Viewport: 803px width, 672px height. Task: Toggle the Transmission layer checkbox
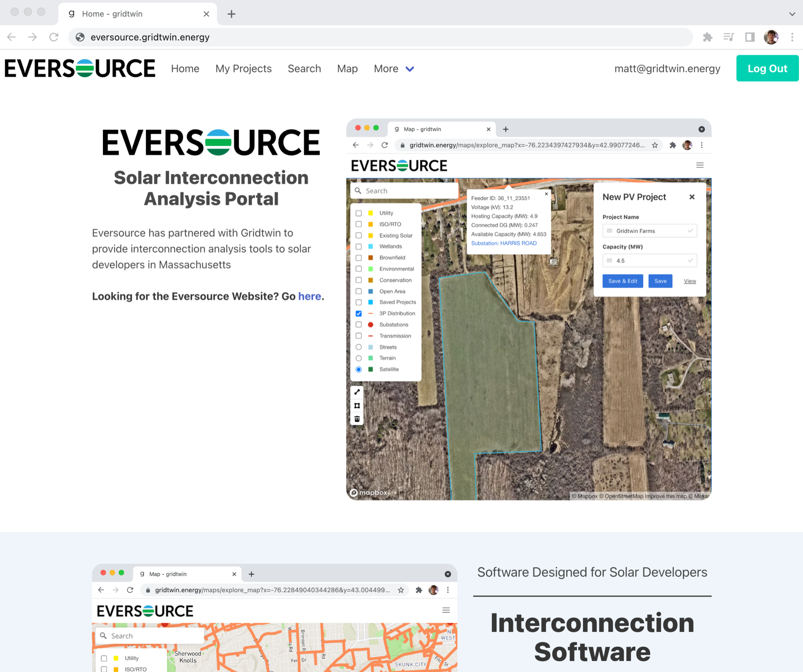click(x=358, y=336)
